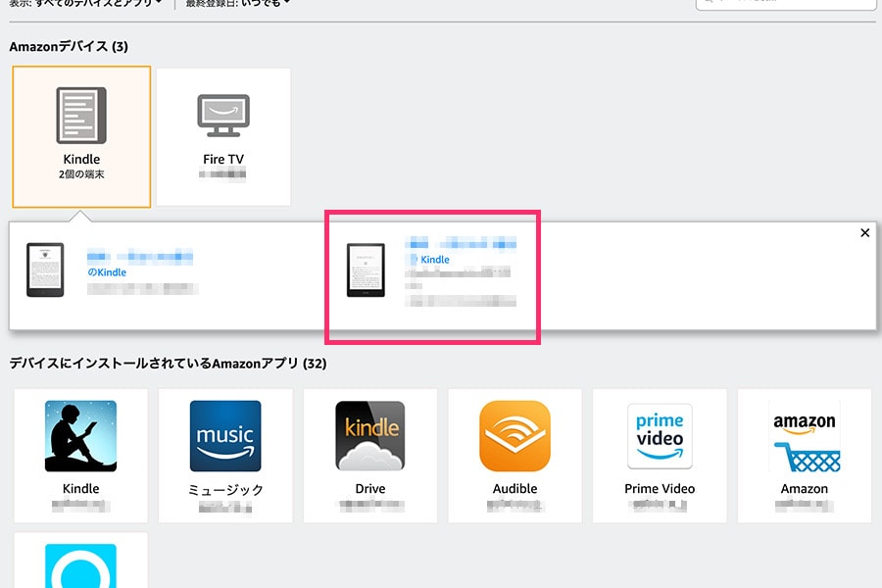Click the '2個の端末' text

point(81,174)
